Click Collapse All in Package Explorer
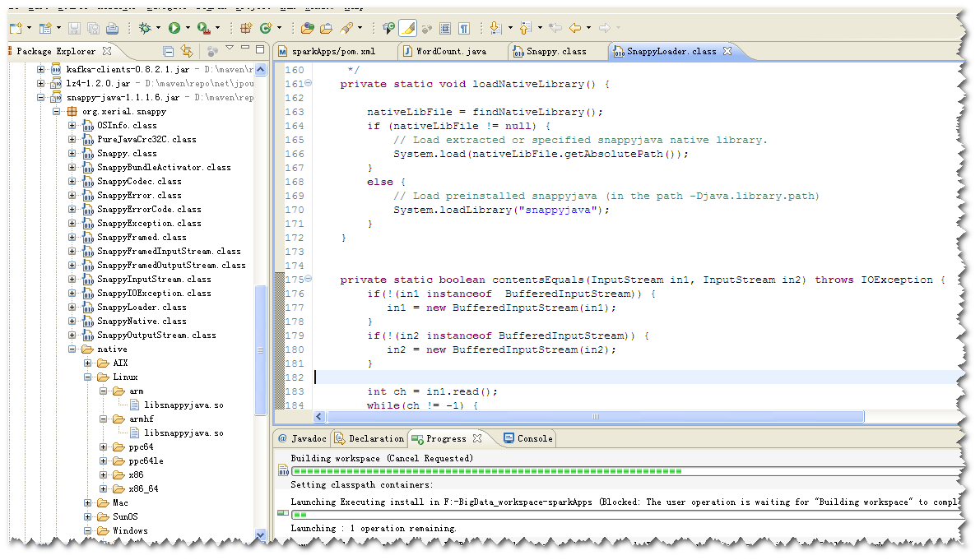Viewport: 980px width, 560px height. [169, 51]
